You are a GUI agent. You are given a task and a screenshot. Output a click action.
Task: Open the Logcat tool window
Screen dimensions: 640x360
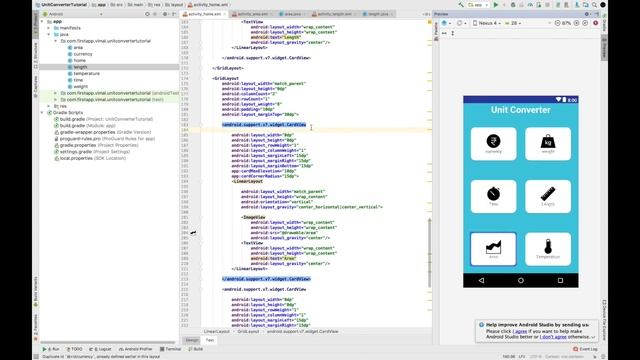100,349
